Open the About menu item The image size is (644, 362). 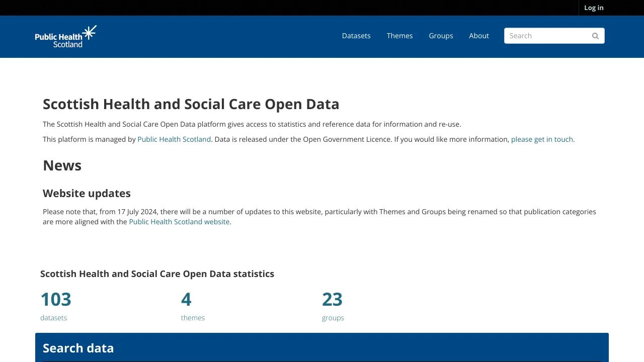click(479, 36)
